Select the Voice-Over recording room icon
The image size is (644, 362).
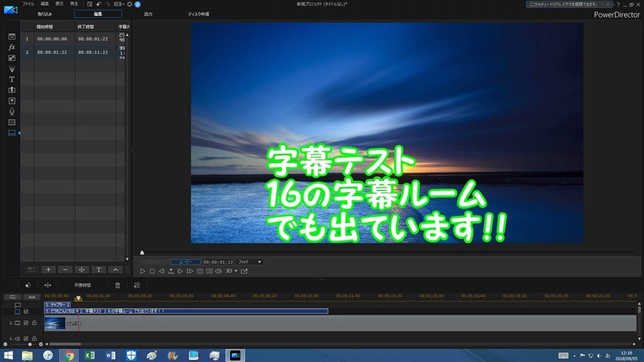pyautogui.click(x=11, y=111)
